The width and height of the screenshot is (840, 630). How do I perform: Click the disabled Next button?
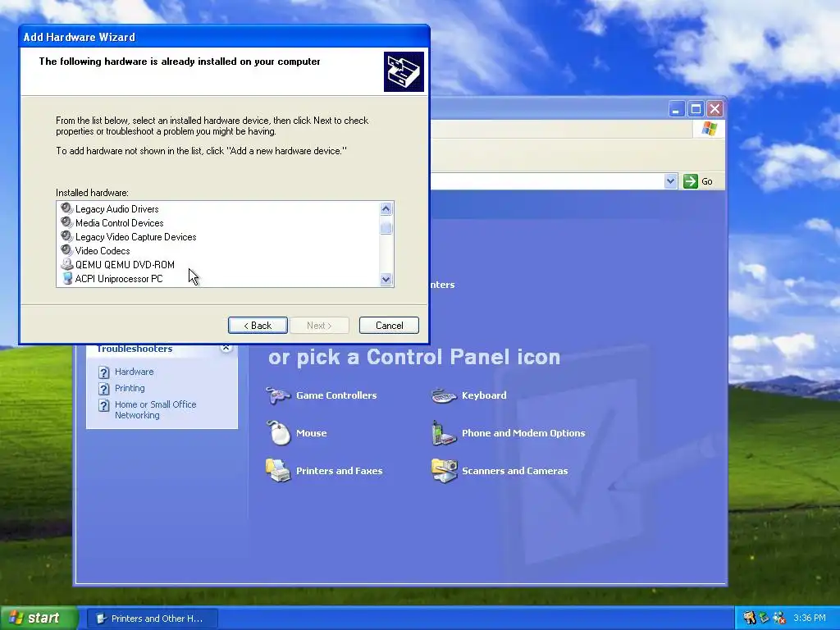click(x=319, y=325)
